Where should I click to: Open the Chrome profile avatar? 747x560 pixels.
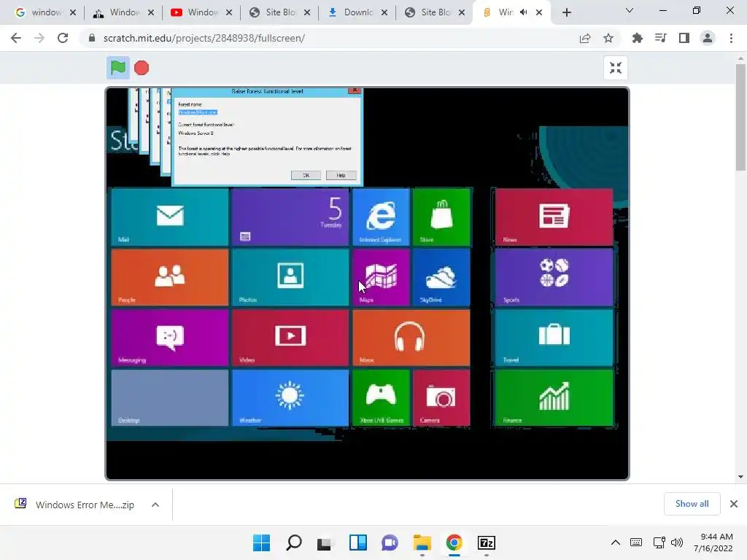click(708, 38)
